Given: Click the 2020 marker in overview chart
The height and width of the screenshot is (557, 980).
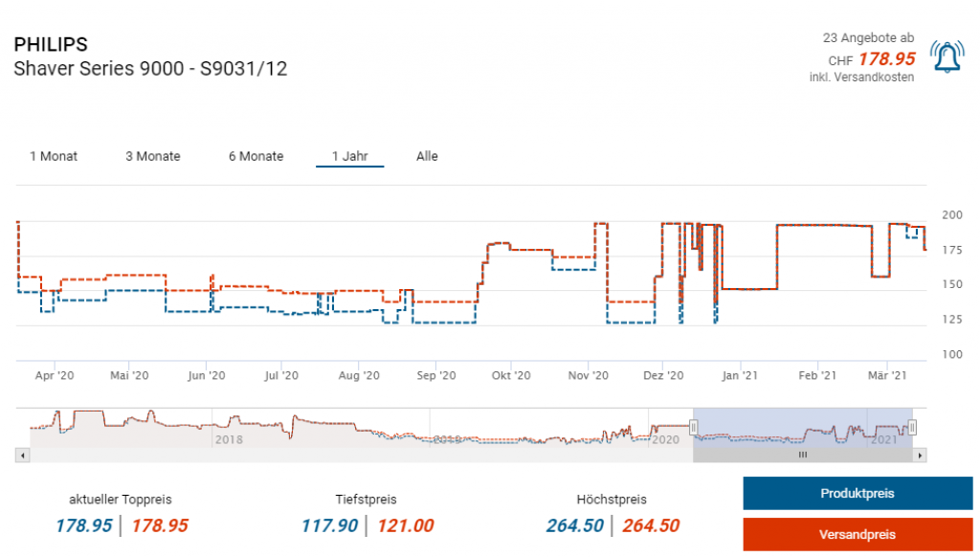Looking at the screenshot, I should click(x=666, y=439).
